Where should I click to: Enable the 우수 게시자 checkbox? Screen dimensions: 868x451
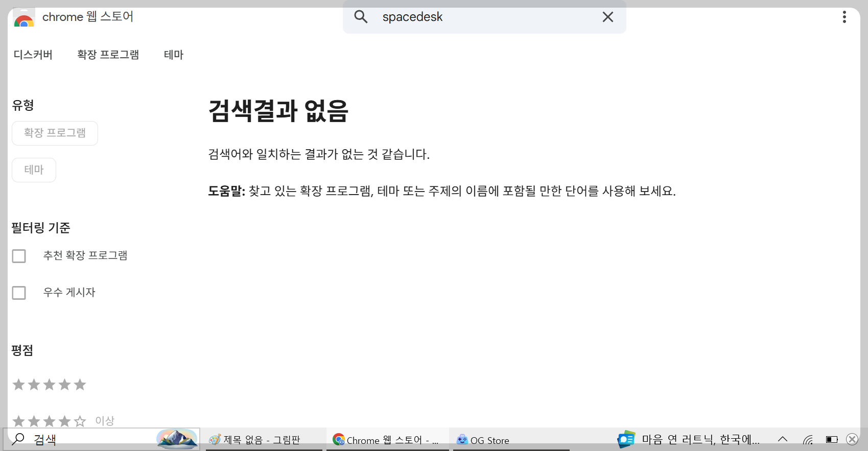coord(19,293)
